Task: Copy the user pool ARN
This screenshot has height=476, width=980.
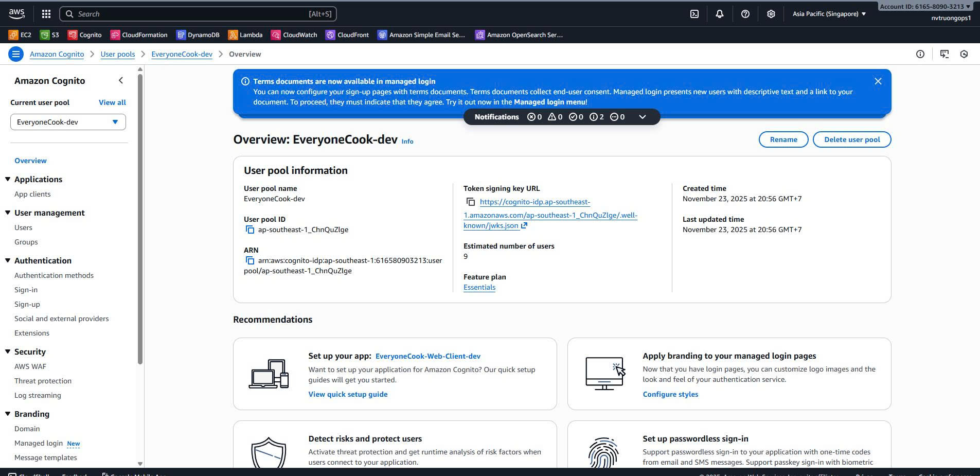Action: tap(250, 260)
